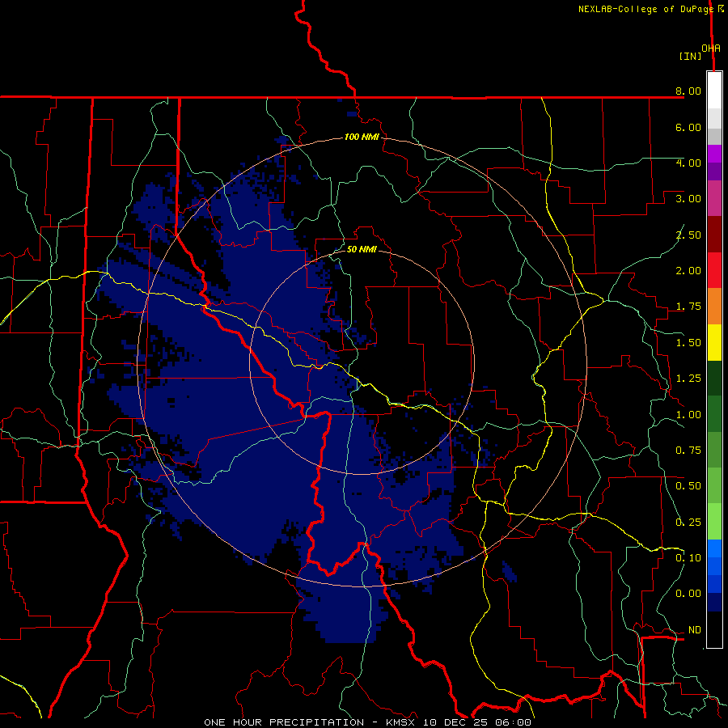Click the 0.00 legend value

688,594
